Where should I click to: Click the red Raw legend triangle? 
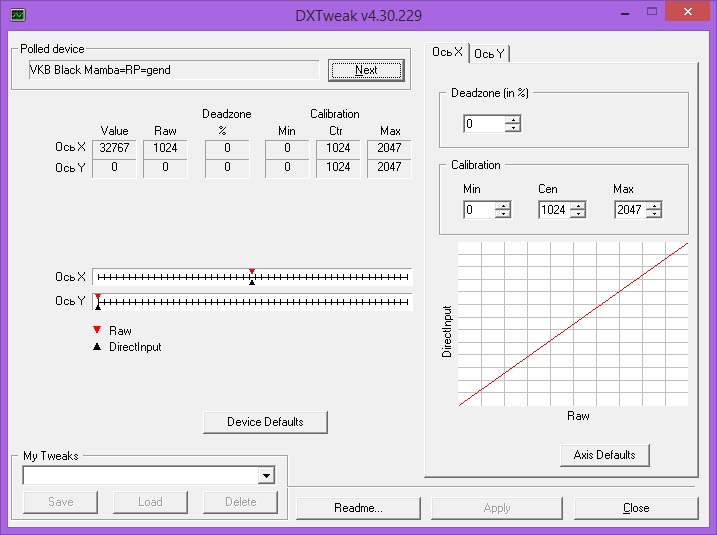[x=97, y=330]
